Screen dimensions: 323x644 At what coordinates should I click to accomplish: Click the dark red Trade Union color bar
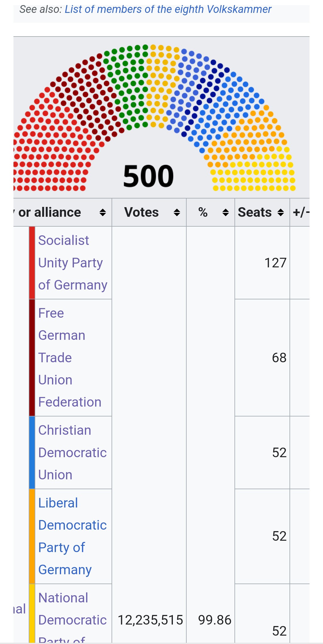tap(32, 357)
